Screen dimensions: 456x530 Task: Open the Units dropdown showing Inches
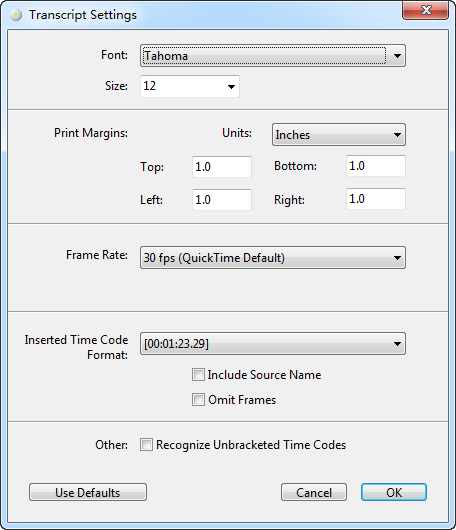tap(339, 135)
